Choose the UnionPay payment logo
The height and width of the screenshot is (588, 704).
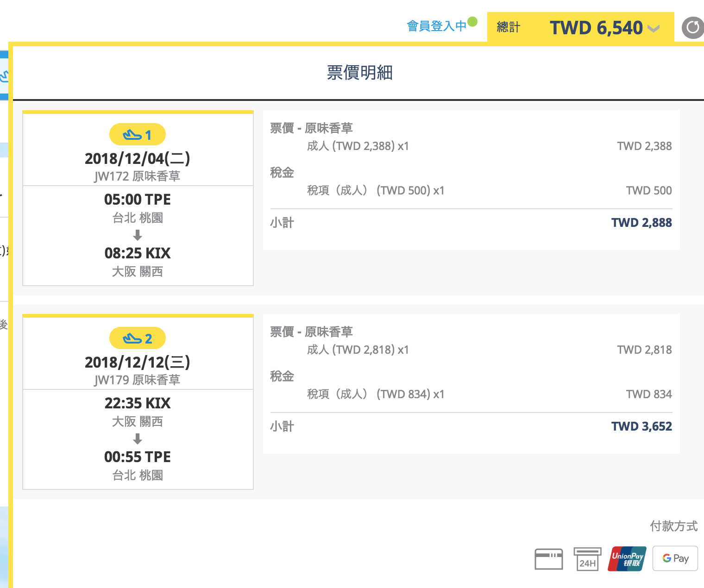point(627,559)
